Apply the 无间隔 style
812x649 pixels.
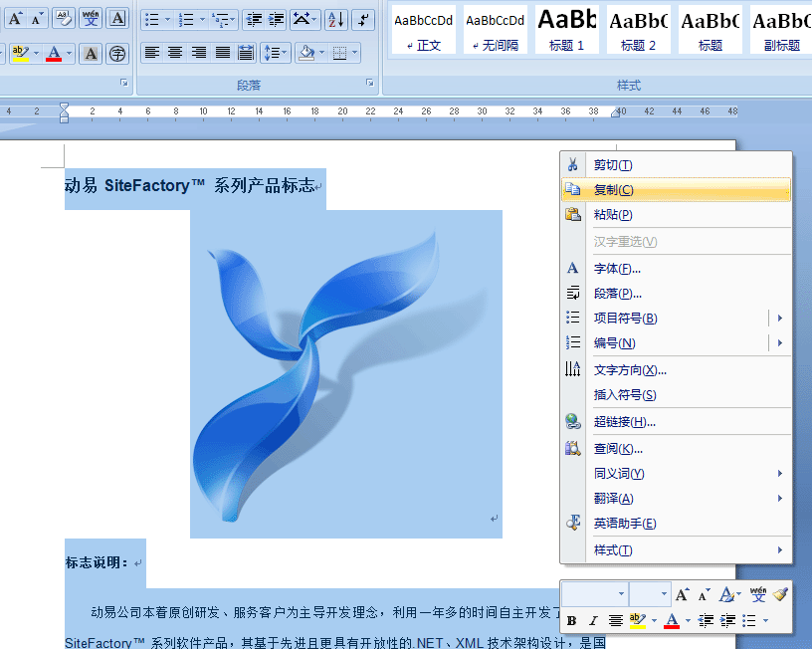click(x=495, y=30)
